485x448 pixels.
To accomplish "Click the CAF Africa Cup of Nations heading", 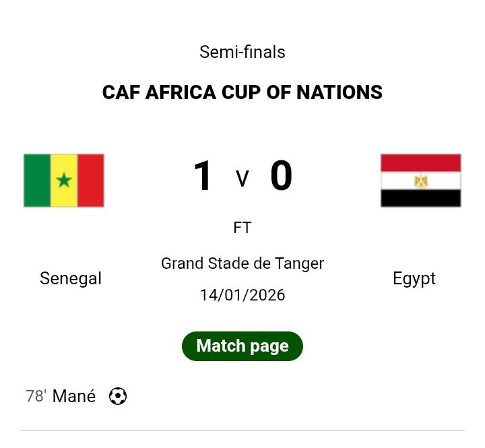I will [x=243, y=92].
